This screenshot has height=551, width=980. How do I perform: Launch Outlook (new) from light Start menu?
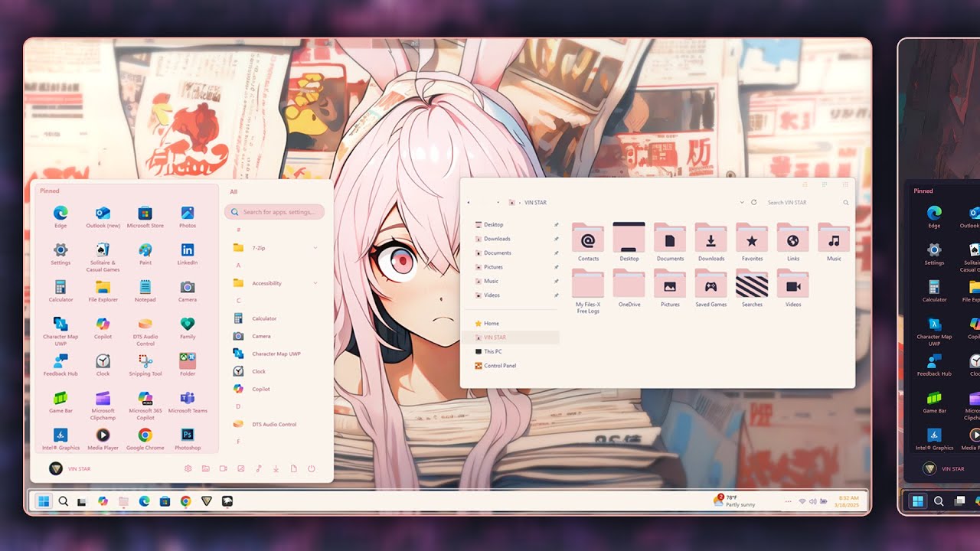click(x=103, y=216)
